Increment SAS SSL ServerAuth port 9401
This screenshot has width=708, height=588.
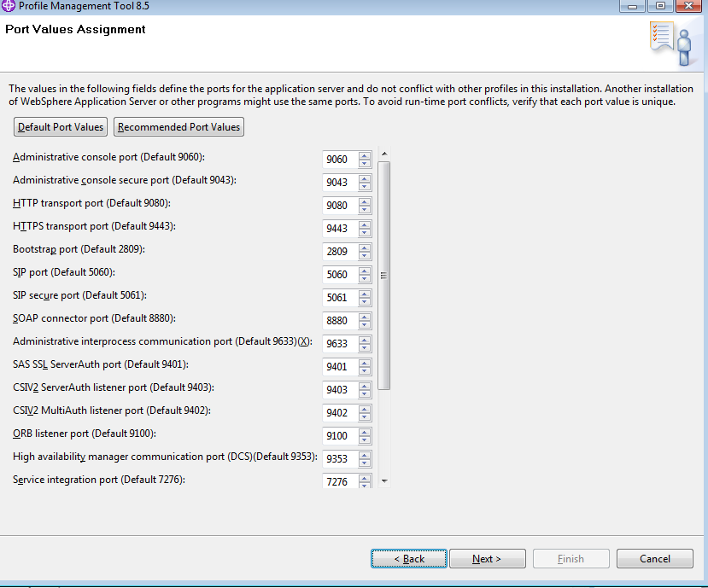tap(365, 363)
